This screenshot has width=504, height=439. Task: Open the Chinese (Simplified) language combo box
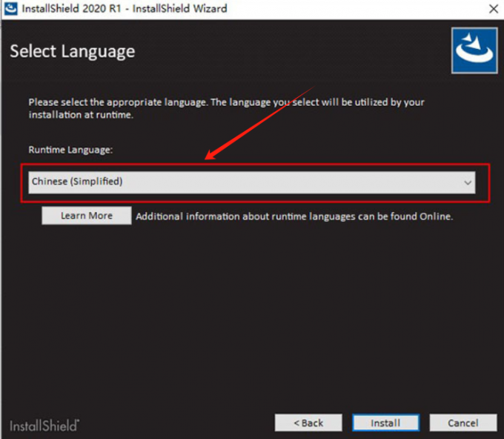pyautogui.click(x=251, y=182)
